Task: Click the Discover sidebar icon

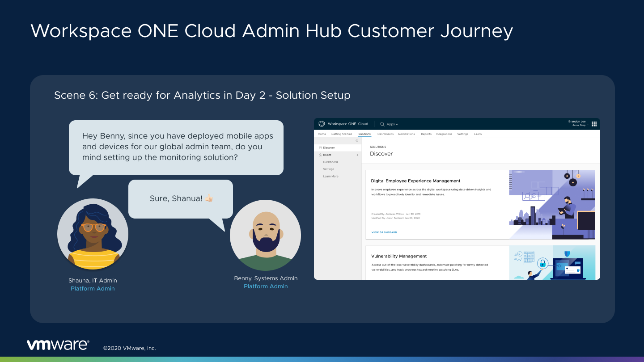Action: coord(320,148)
